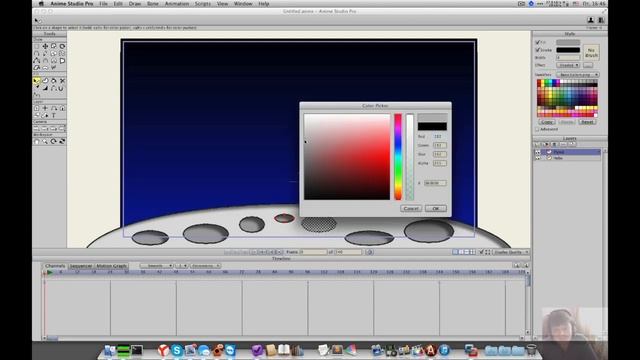Image resolution: width=640 pixels, height=360 pixels.
Task: Open the Onionskins dropdown in timeline
Action: (205, 266)
